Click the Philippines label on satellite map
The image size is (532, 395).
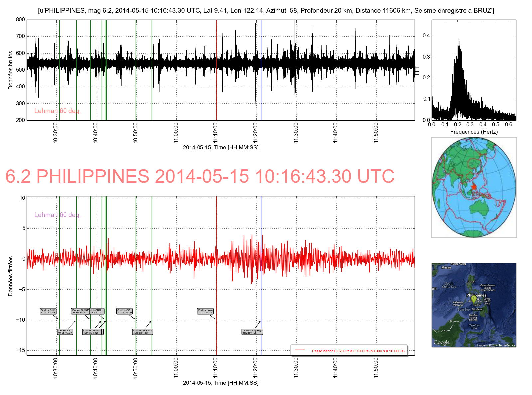tap(476, 295)
